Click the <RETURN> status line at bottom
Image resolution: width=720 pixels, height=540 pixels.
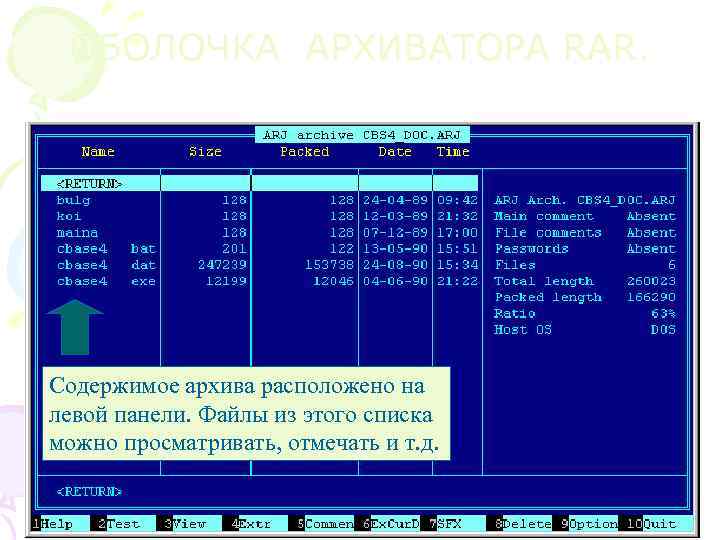89,492
